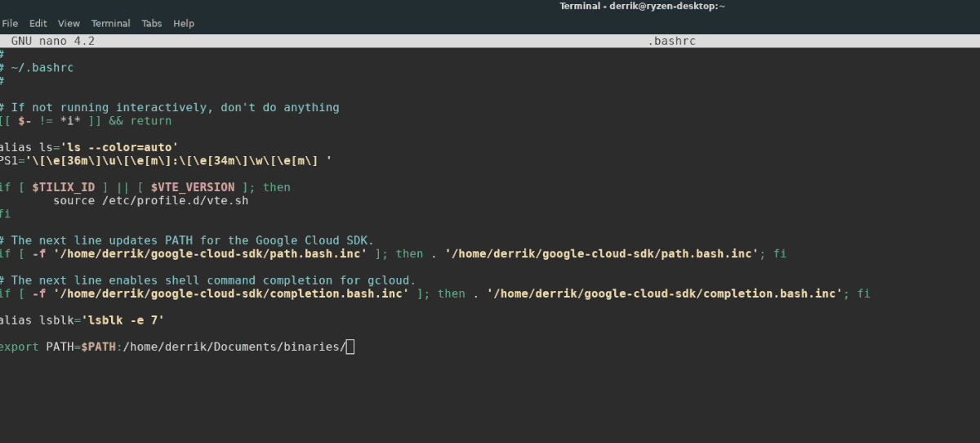This screenshot has width=980, height=443.
Task: Open the Tabs menu
Action: pyautogui.click(x=151, y=24)
